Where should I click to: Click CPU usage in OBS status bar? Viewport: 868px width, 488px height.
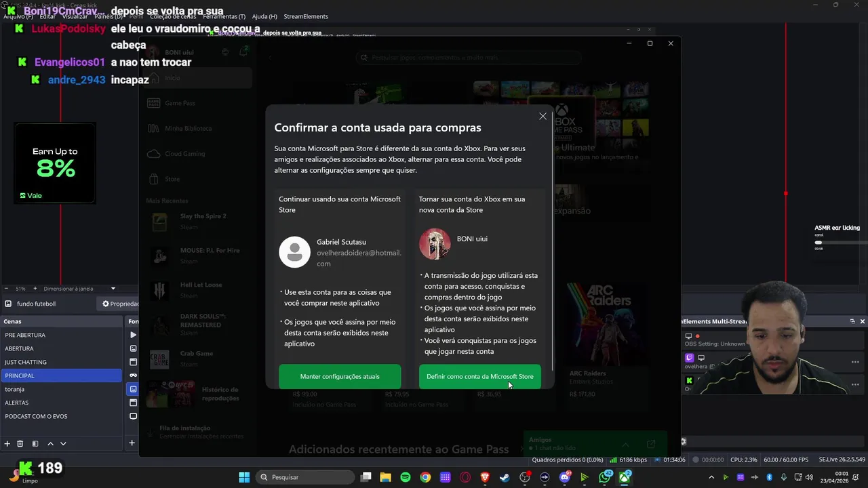click(x=745, y=460)
